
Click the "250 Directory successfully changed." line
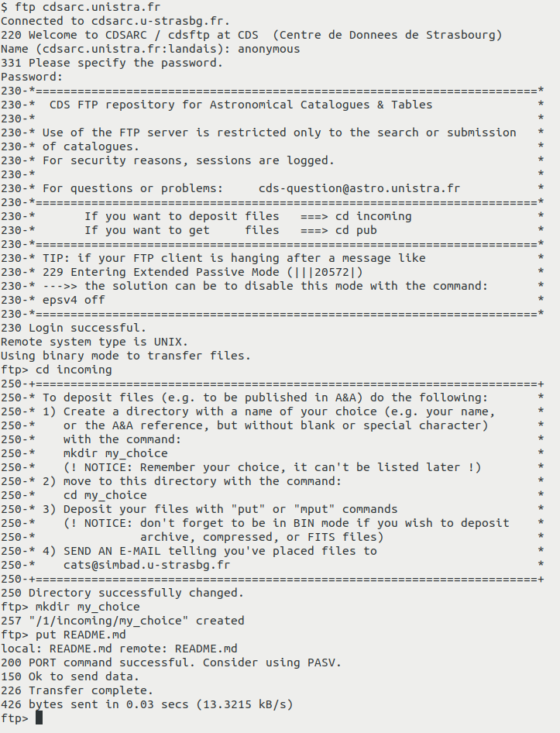[122, 593]
